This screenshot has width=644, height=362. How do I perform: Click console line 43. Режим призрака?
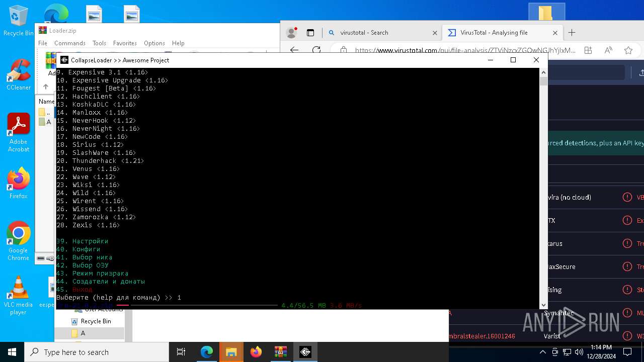pos(92,274)
